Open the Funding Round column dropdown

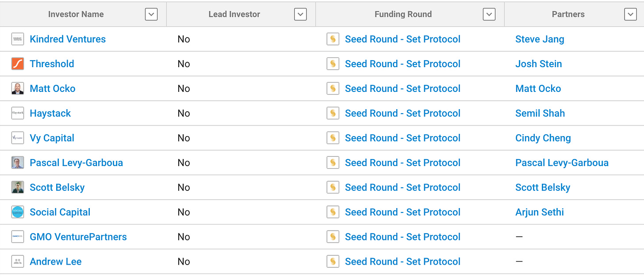(x=489, y=14)
